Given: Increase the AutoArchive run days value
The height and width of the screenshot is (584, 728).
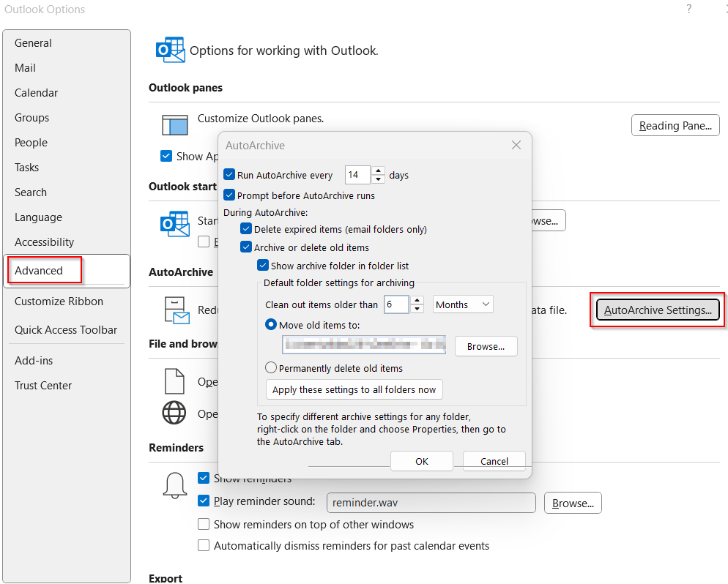Looking at the screenshot, I should pos(379,171).
